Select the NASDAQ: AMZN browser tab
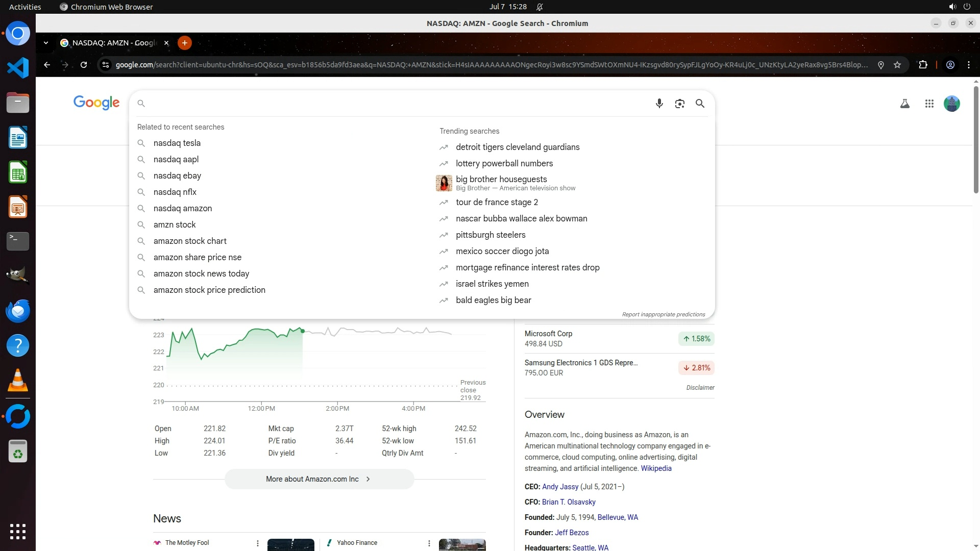The image size is (980, 551). tap(113, 43)
